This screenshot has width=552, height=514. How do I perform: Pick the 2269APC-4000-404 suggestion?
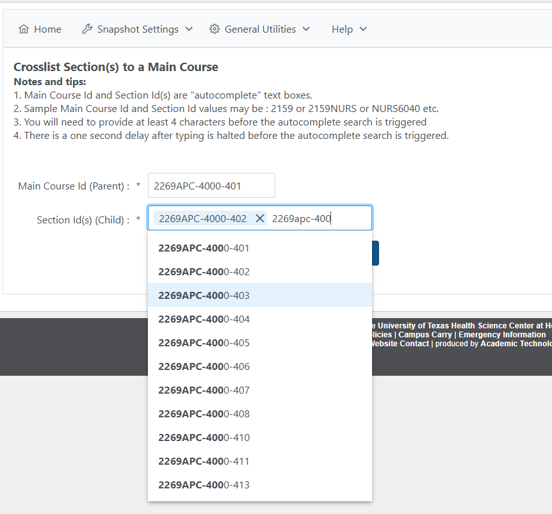tap(260, 319)
